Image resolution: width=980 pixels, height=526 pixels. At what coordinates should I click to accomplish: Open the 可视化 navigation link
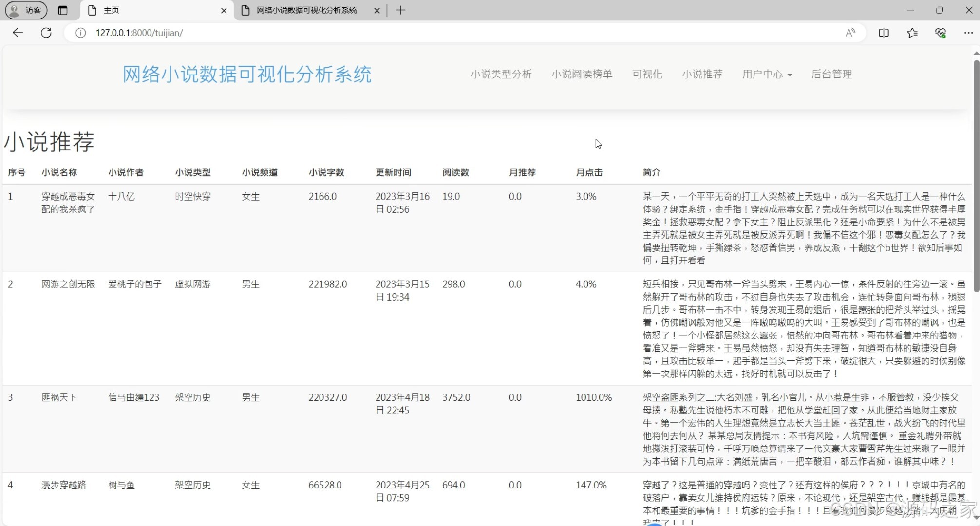point(647,75)
